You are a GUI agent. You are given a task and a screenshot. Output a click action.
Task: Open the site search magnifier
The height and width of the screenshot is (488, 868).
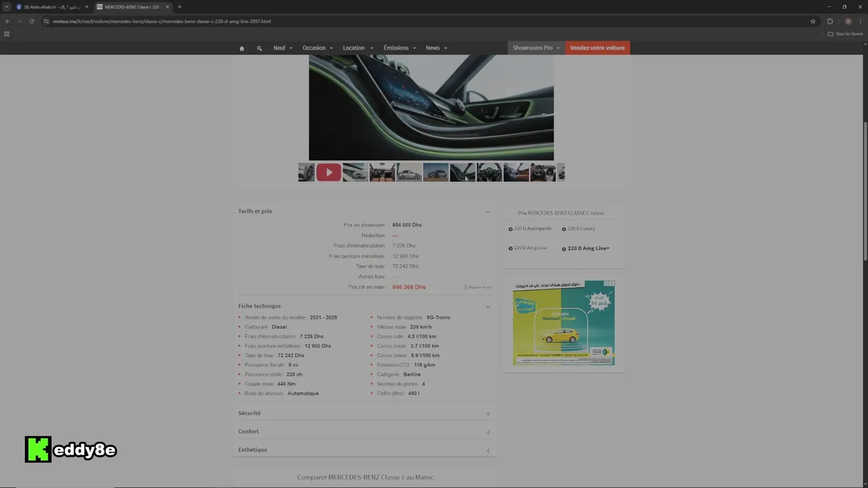[x=259, y=48]
